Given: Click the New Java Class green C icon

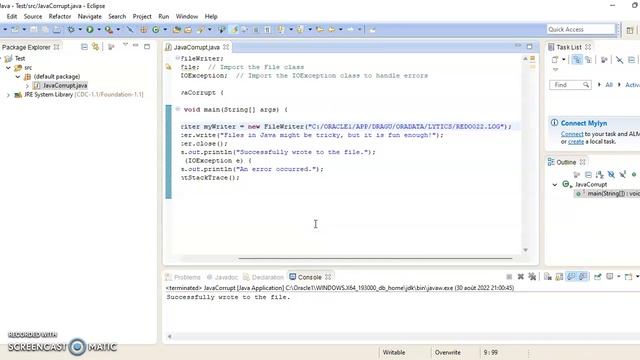Looking at the screenshot, I should (156, 29).
